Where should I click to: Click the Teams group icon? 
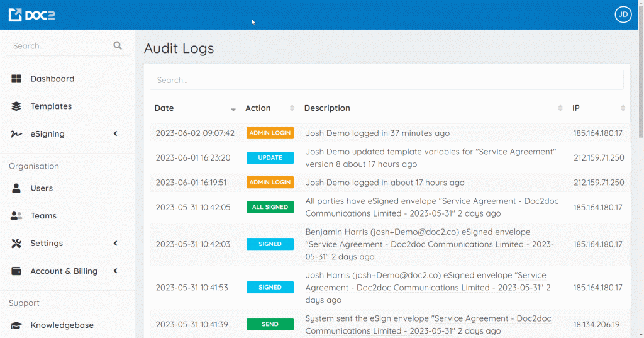pos(16,216)
